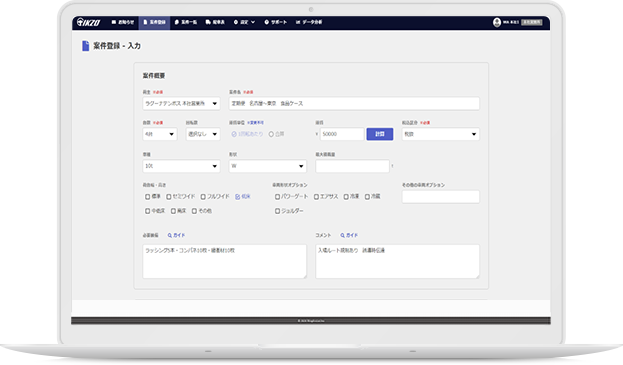
Task: Open the W shape dropdown
Action: pyautogui.click(x=268, y=166)
